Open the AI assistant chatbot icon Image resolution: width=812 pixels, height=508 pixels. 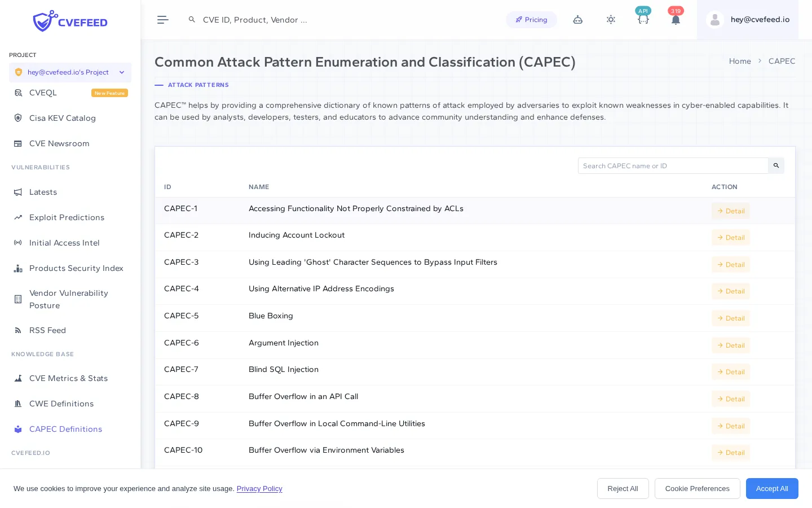578,20
